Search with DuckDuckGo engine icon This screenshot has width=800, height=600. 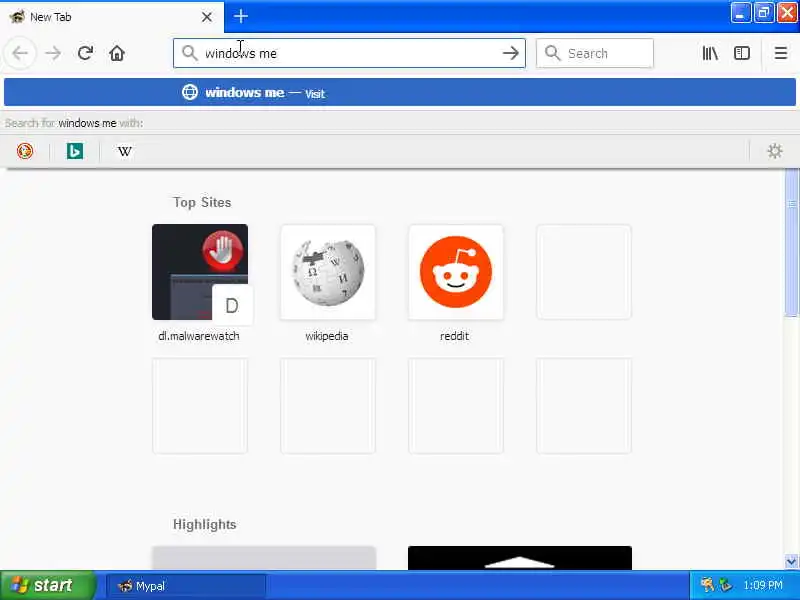(25, 151)
